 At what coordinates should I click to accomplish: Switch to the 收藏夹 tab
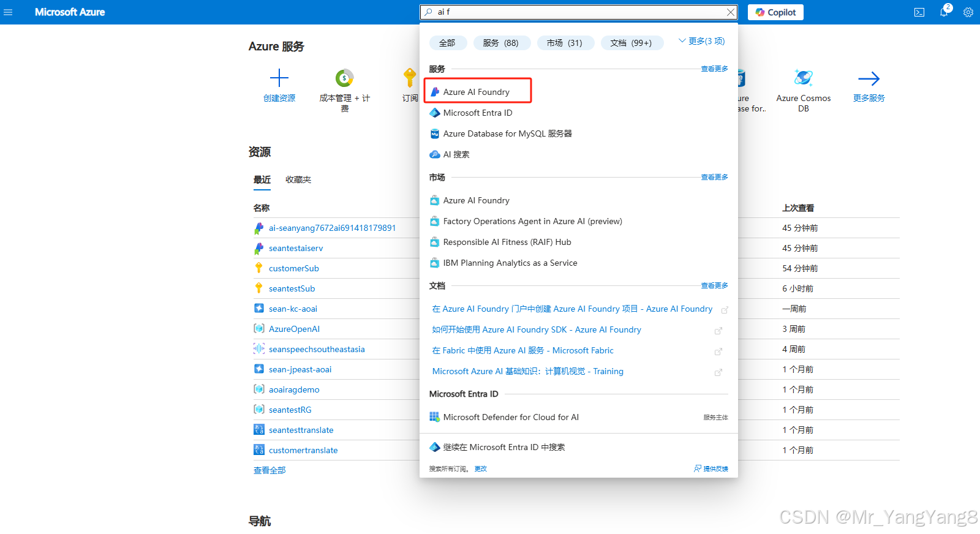(x=298, y=180)
